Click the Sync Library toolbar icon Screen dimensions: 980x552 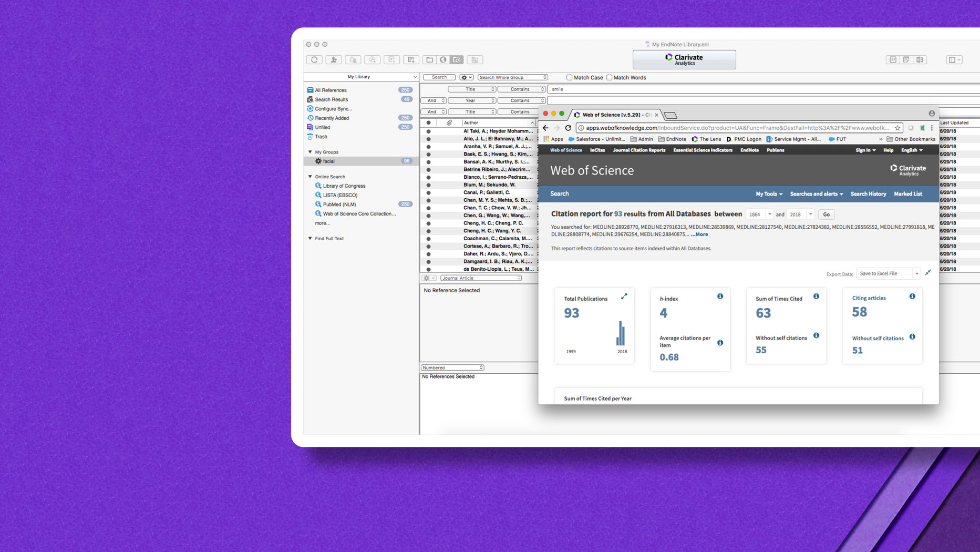[314, 60]
